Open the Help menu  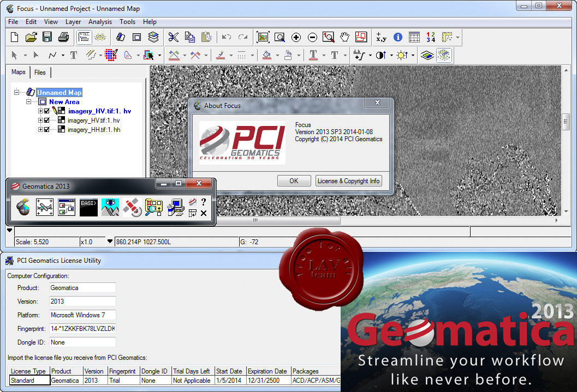pos(150,22)
